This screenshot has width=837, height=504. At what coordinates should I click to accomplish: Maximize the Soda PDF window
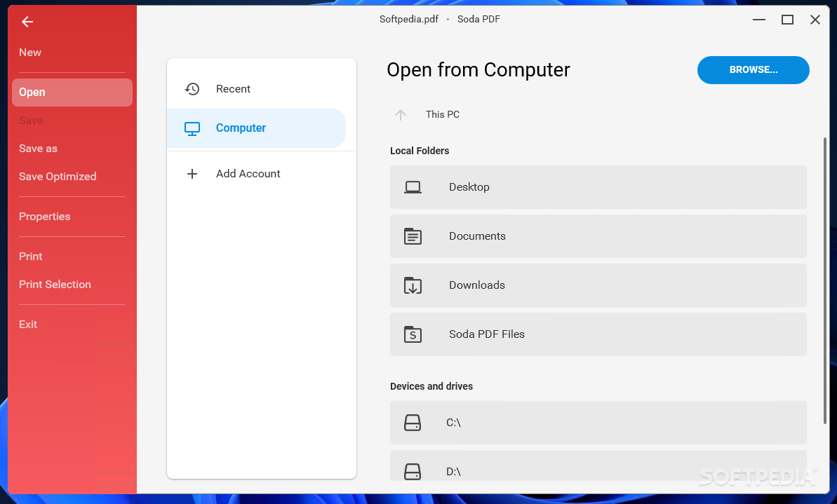coord(787,20)
